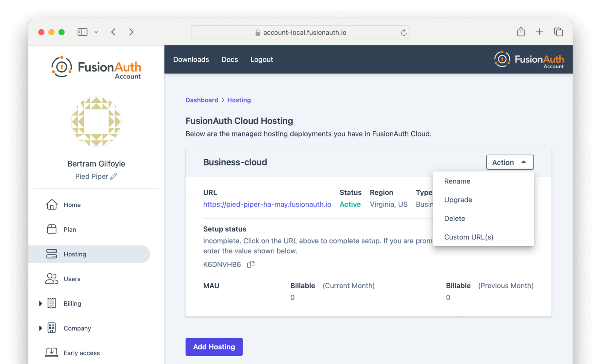Screen dimensions: 601x364
Task: Edit the Pied Piper company name with the pencil
Action: [x=115, y=176]
